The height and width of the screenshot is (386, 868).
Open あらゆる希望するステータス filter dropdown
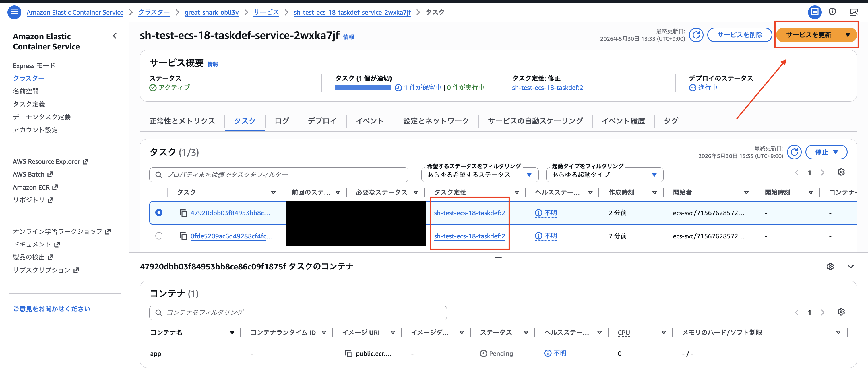tap(479, 175)
